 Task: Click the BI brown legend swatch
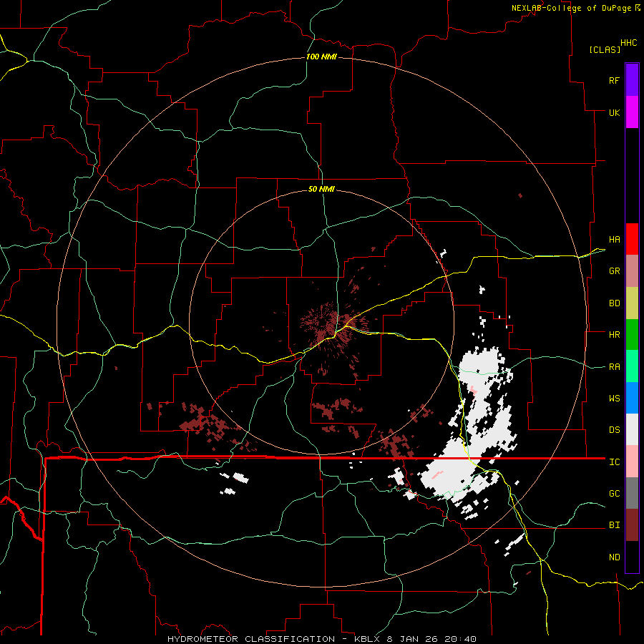[632, 525]
